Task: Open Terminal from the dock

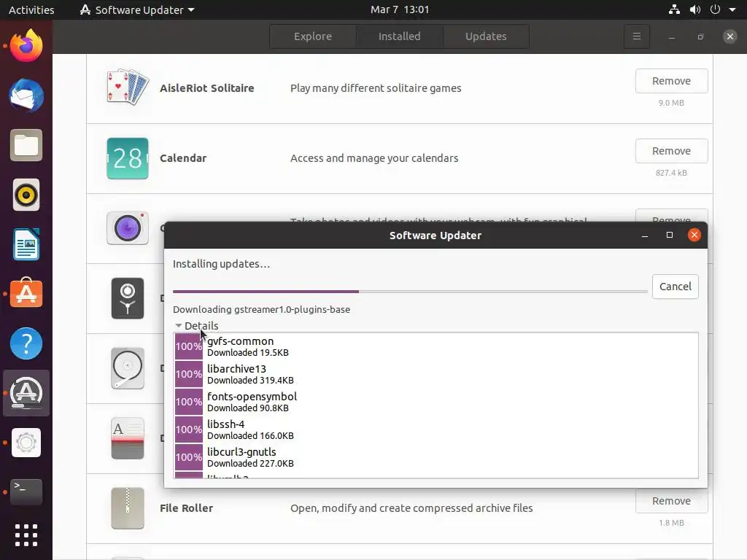Action: [26, 492]
